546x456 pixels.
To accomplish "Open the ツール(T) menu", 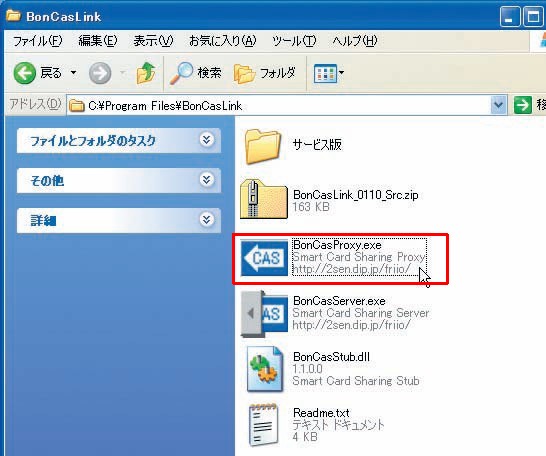I will (294, 41).
